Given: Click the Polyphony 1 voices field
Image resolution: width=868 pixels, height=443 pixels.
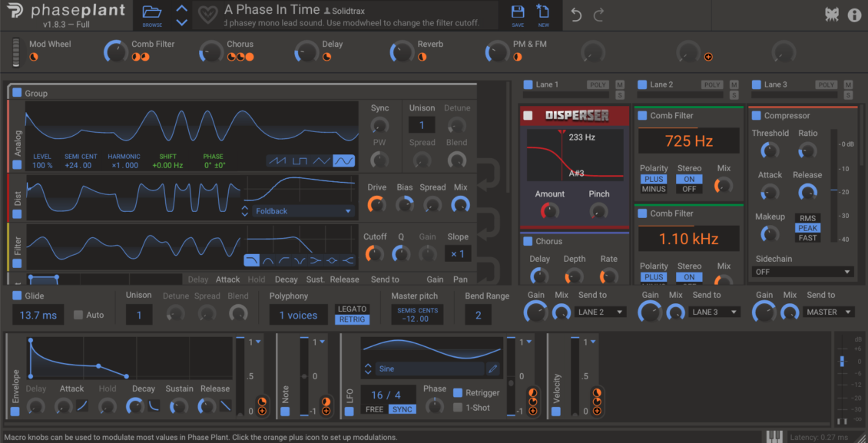Looking at the screenshot, I should pos(298,316).
